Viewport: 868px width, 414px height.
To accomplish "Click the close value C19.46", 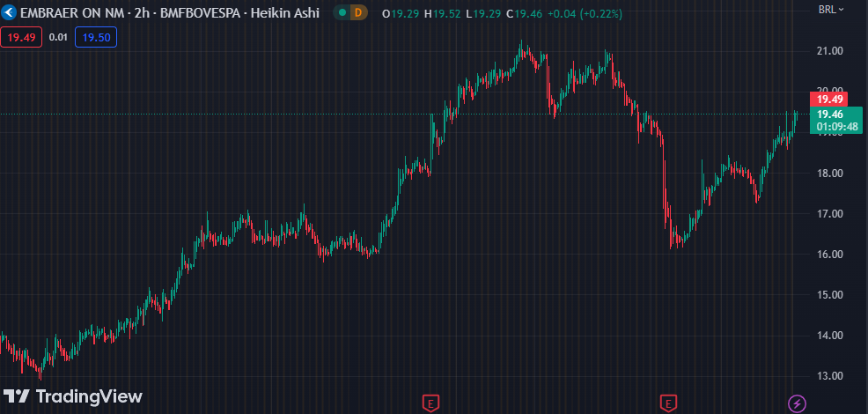I will pyautogui.click(x=525, y=13).
